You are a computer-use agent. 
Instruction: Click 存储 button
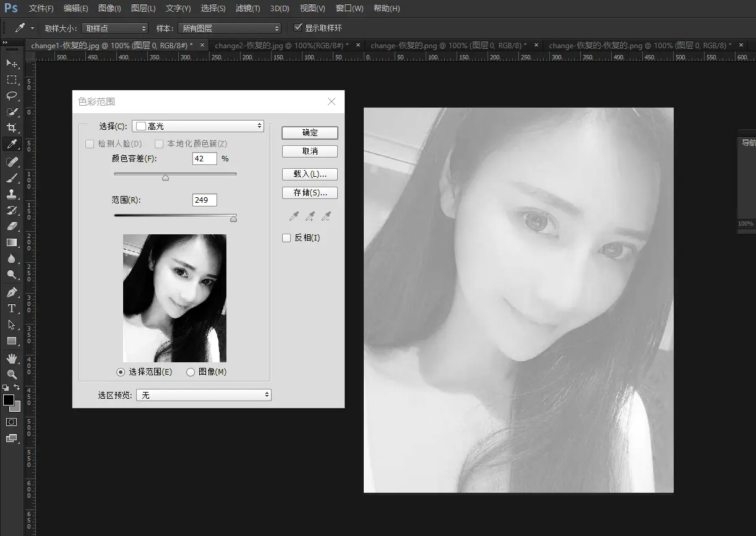pyautogui.click(x=310, y=192)
